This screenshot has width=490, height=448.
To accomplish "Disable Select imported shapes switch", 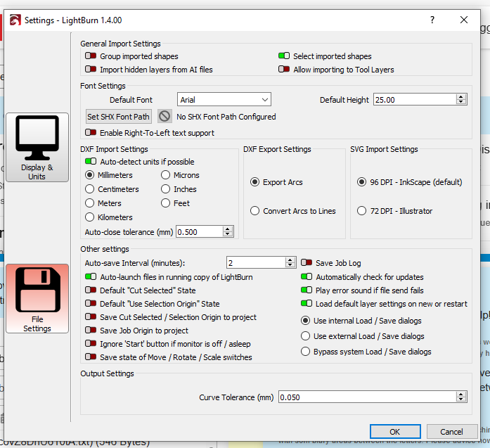I will (x=284, y=56).
